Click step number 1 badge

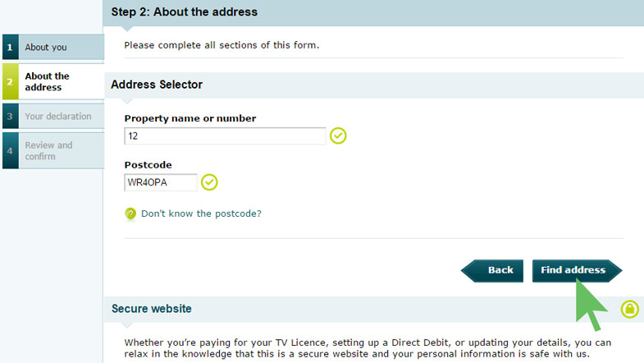tap(11, 47)
